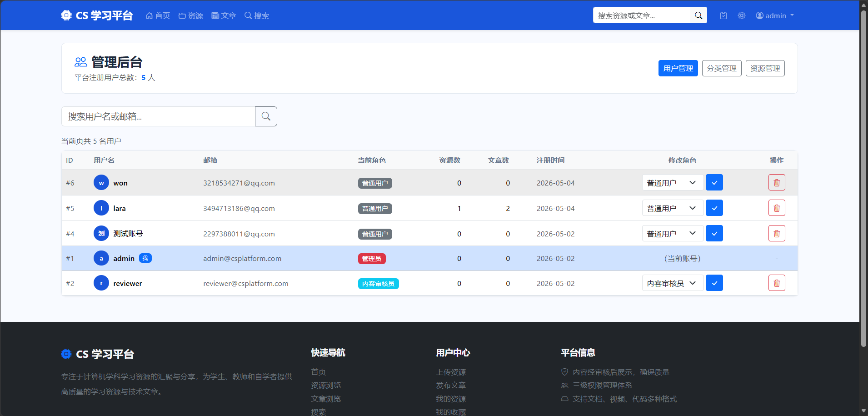The height and width of the screenshot is (416, 868).
Task: Click the CS 学习平台 logo in navbar
Action: click(97, 15)
